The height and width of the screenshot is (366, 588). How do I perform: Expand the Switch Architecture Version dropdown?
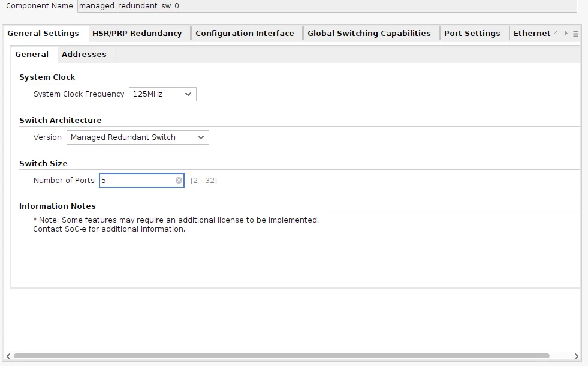coord(138,137)
